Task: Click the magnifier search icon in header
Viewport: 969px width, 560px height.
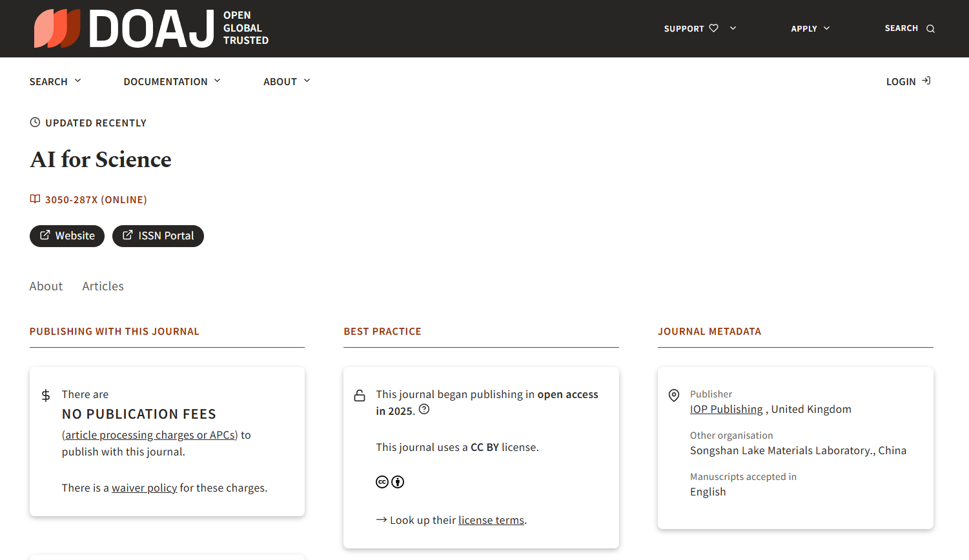Action: [x=930, y=29]
